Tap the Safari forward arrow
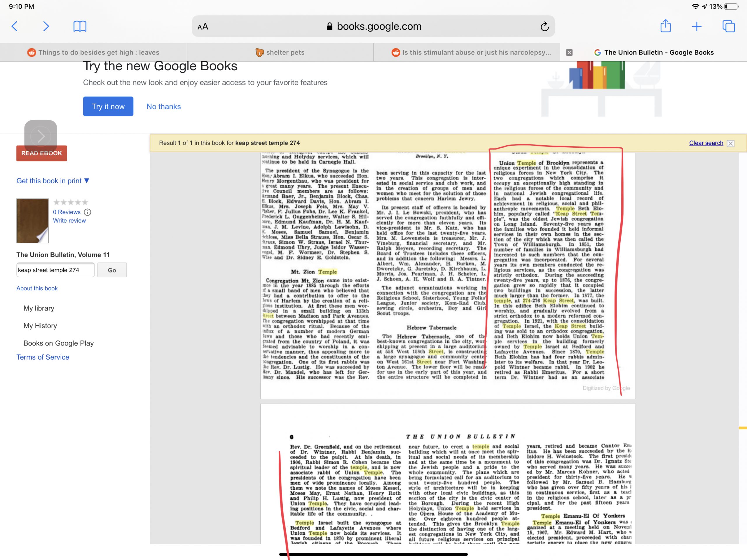The image size is (747, 560). click(x=46, y=26)
